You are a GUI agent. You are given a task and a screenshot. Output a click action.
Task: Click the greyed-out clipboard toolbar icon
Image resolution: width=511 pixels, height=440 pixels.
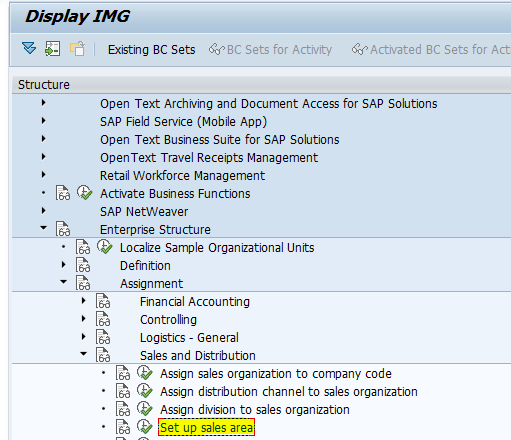(x=77, y=49)
